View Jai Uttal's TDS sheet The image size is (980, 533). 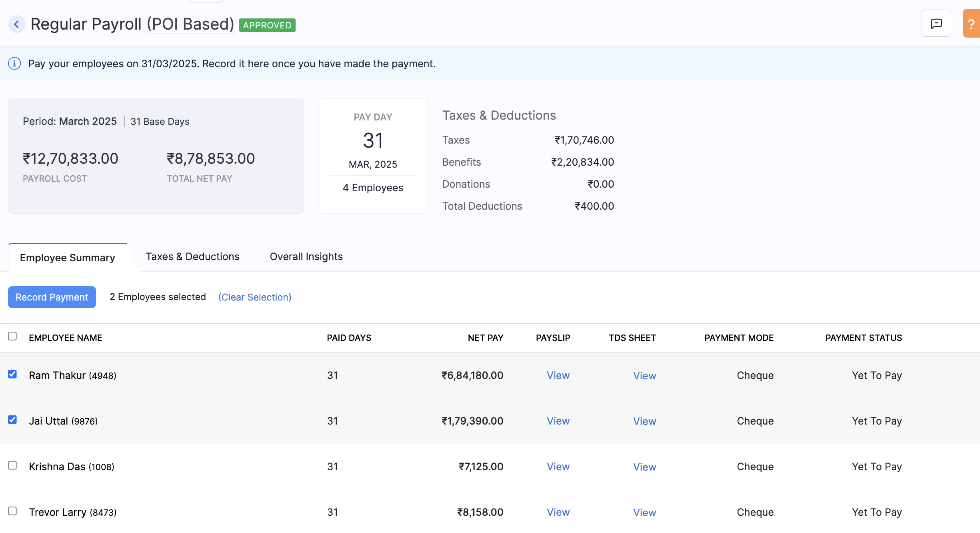point(644,421)
